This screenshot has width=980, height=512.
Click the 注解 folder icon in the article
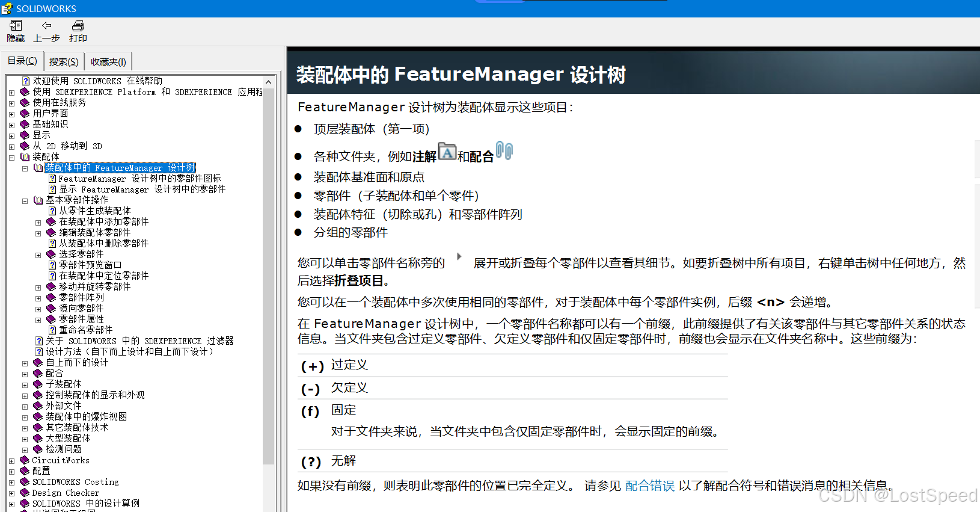[447, 151]
